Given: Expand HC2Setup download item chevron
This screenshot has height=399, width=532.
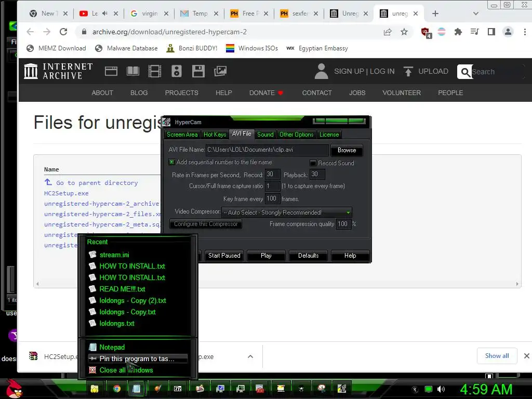Looking at the screenshot, I should [250, 356].
